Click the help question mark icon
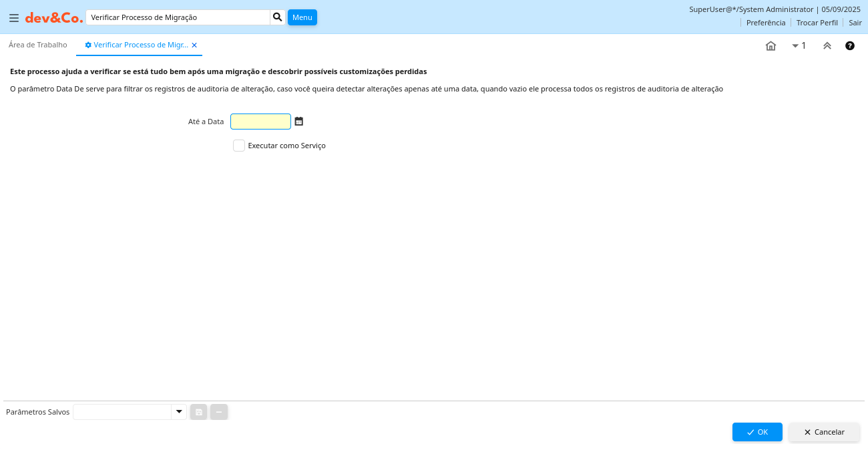868x450 pixels. (x=850, y=46)
